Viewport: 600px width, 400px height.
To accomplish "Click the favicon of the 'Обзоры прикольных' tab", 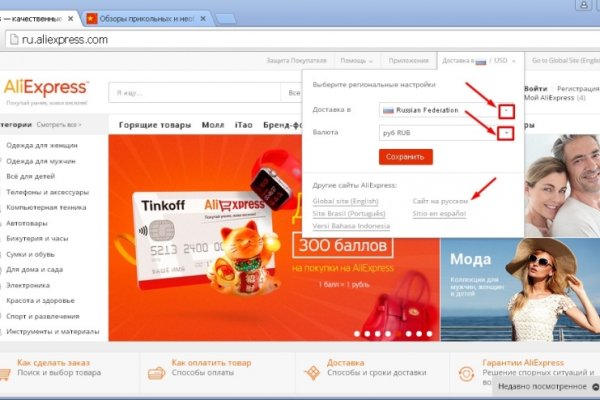I will [92, 17].
